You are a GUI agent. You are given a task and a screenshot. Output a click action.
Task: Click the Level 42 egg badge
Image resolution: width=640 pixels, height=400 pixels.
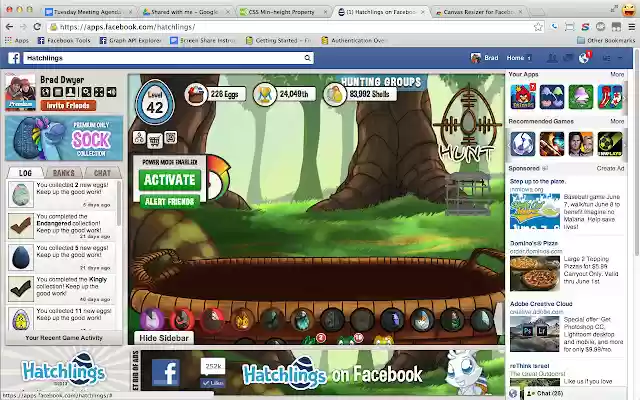tap(155, 102)
